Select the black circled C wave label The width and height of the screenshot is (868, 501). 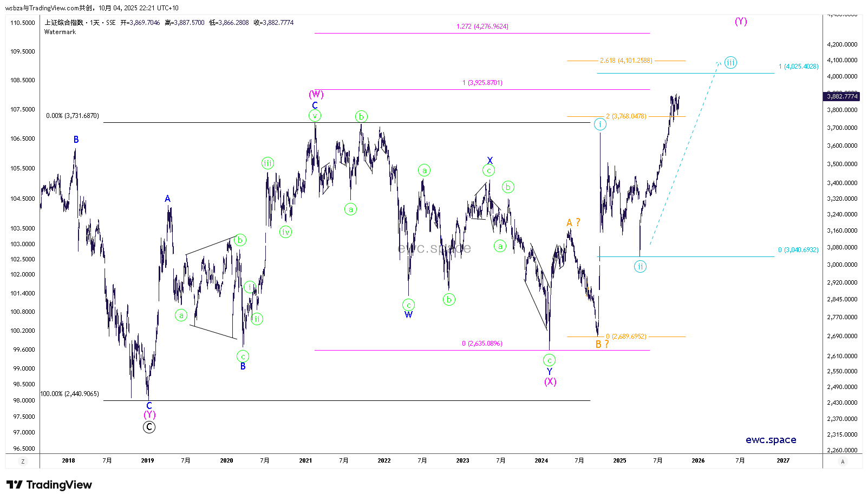coord(149,427)
